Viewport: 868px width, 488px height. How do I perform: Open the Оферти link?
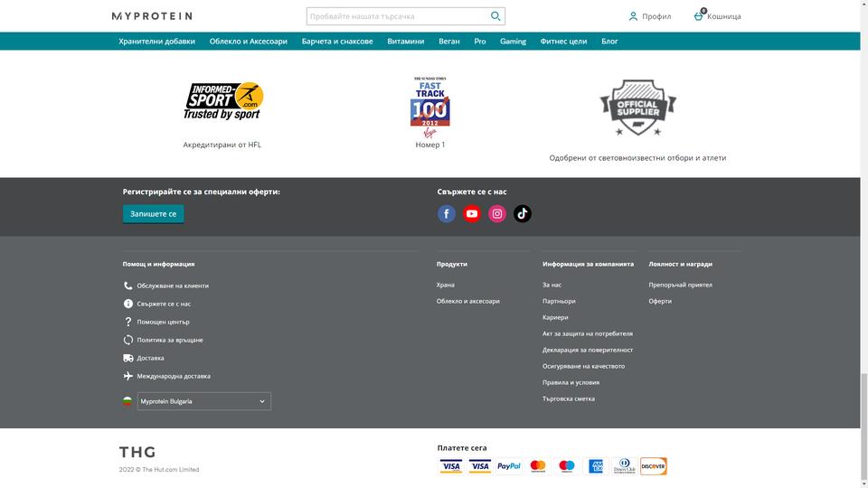pos(660,301)
